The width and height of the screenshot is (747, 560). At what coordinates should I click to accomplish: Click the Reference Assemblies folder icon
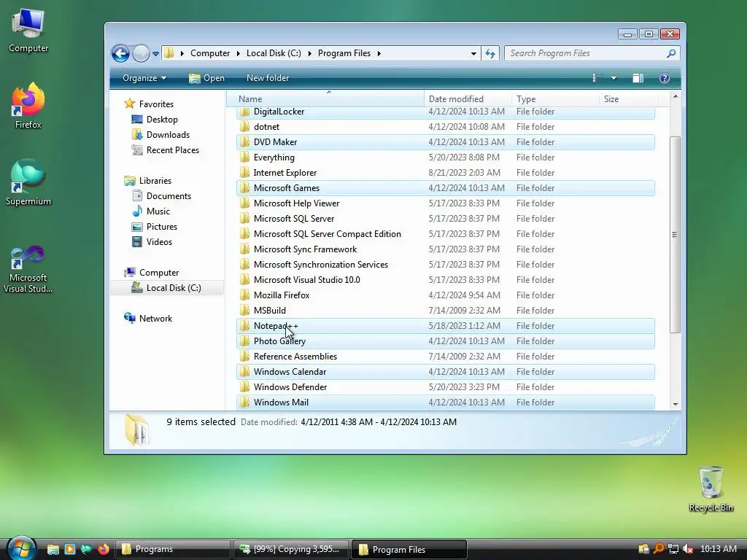click(245, 356)
